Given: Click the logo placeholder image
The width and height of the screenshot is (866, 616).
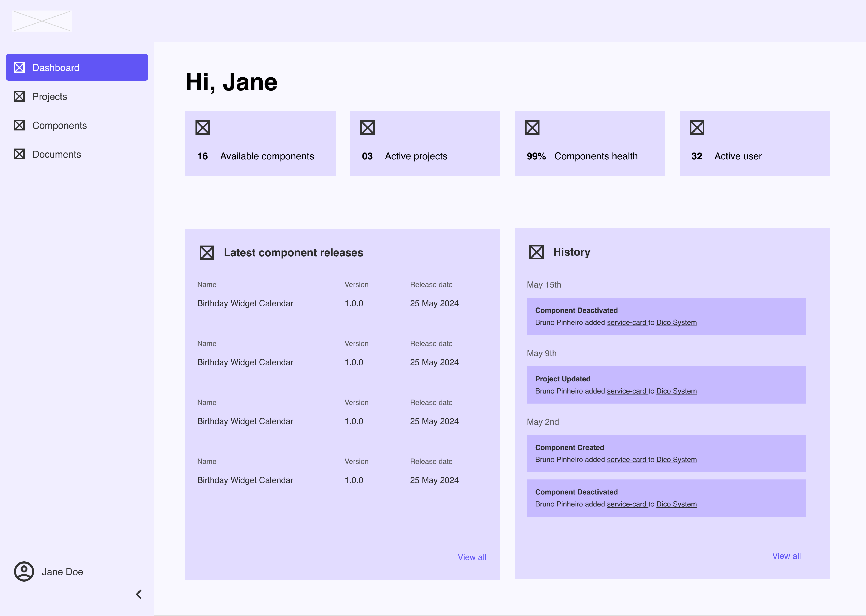Looking at the screenshot, I should (x=42, y=21).
